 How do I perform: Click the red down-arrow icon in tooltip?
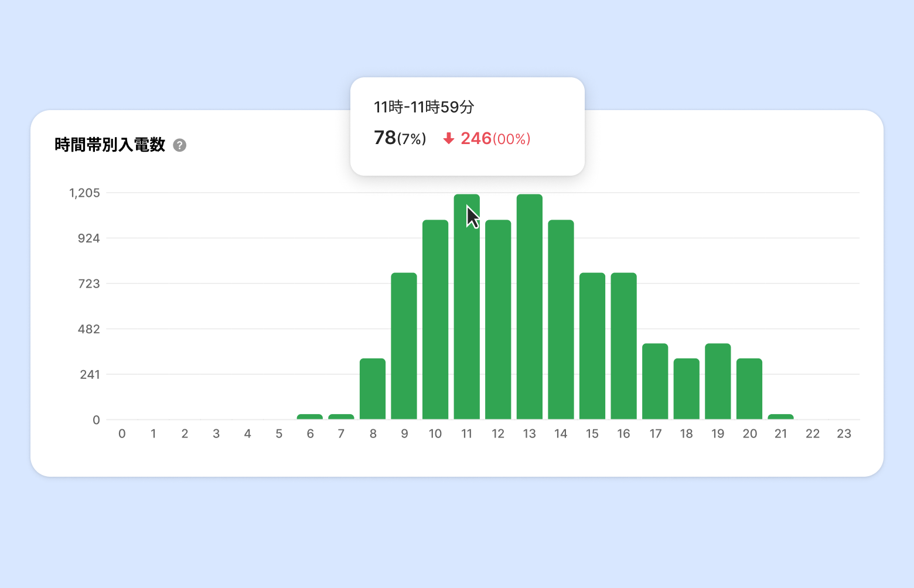(449, 138)
